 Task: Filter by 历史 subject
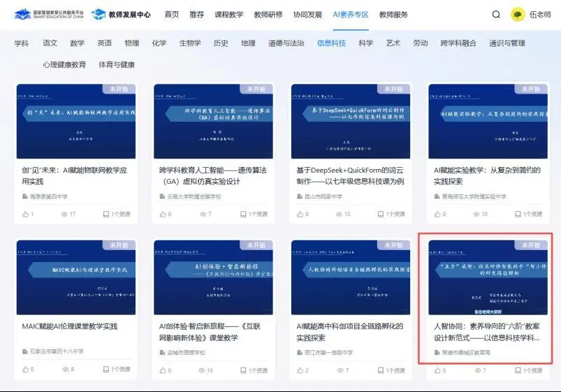221,43
